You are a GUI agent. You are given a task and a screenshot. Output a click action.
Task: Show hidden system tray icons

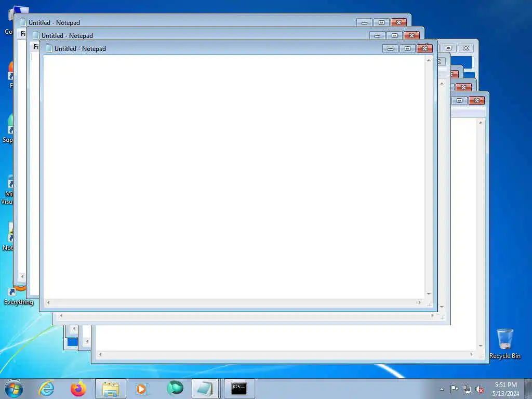point(442,389)
